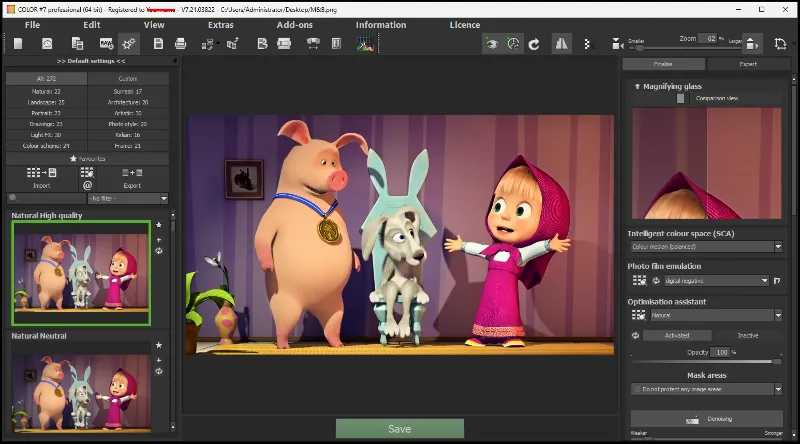Select the All: 272 preset category

46,79
